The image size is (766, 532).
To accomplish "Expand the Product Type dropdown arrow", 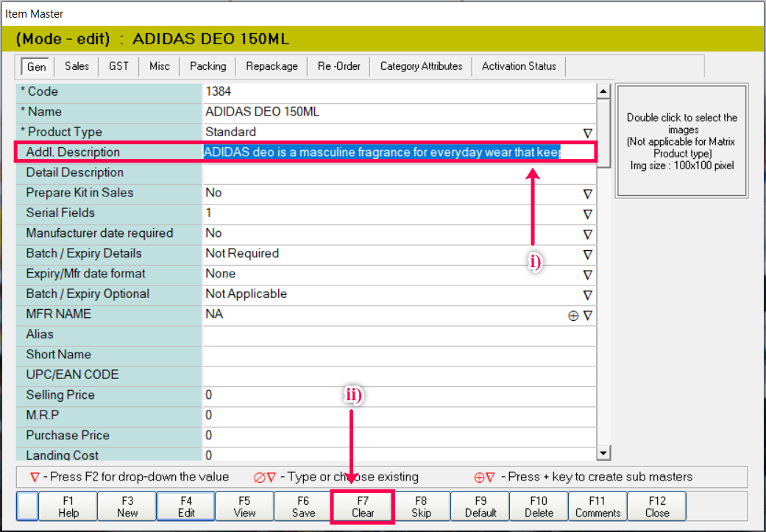I will point(588,133).
